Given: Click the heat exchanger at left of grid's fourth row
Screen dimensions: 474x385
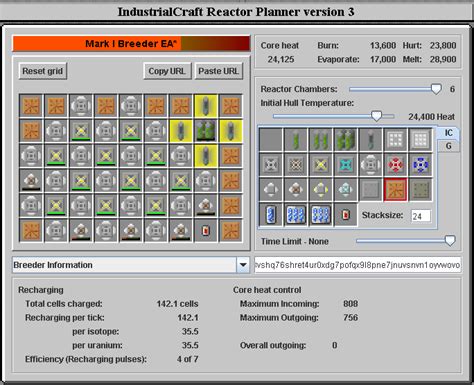Looking at the screenshot, I should pos(31,180).
